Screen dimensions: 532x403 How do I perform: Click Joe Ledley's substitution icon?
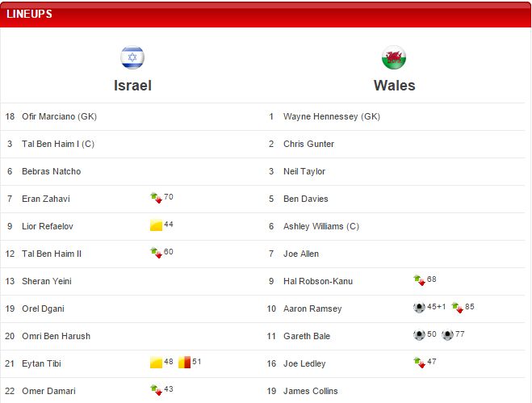click(x=418, y=363)
